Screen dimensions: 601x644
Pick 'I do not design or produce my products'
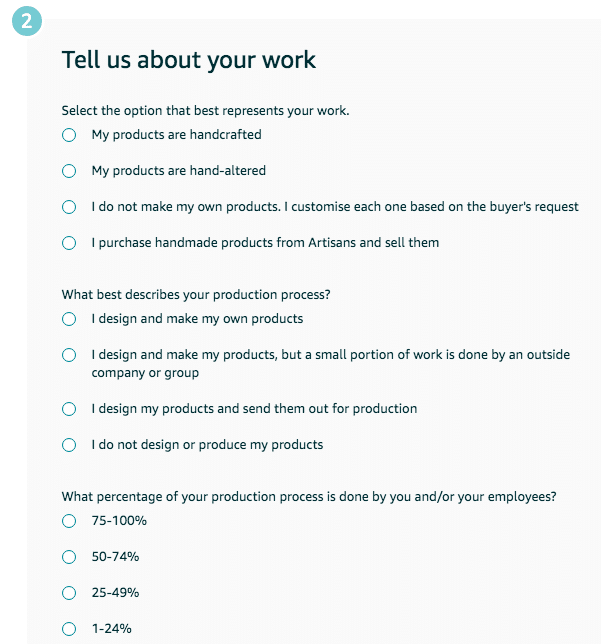point(69,445)
